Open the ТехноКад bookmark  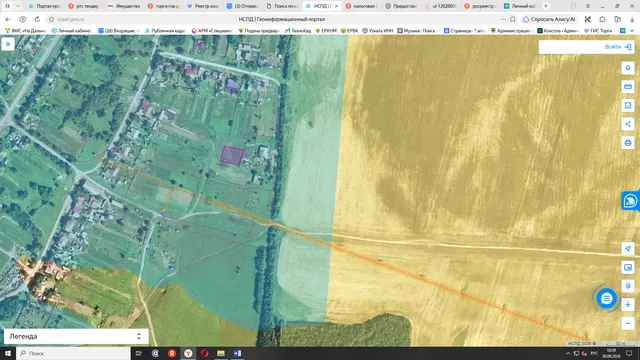tap(298, 31)
